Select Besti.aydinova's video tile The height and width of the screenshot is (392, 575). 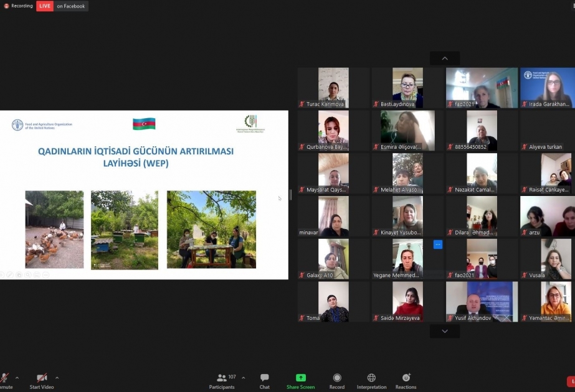coord(407,88)
